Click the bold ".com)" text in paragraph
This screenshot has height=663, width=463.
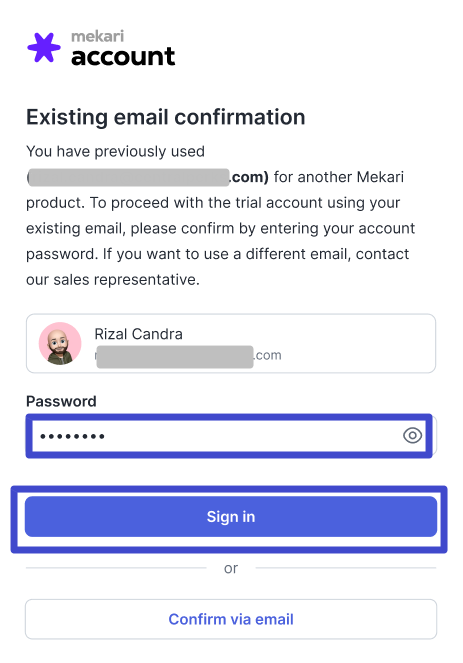[x=249, y=177]
